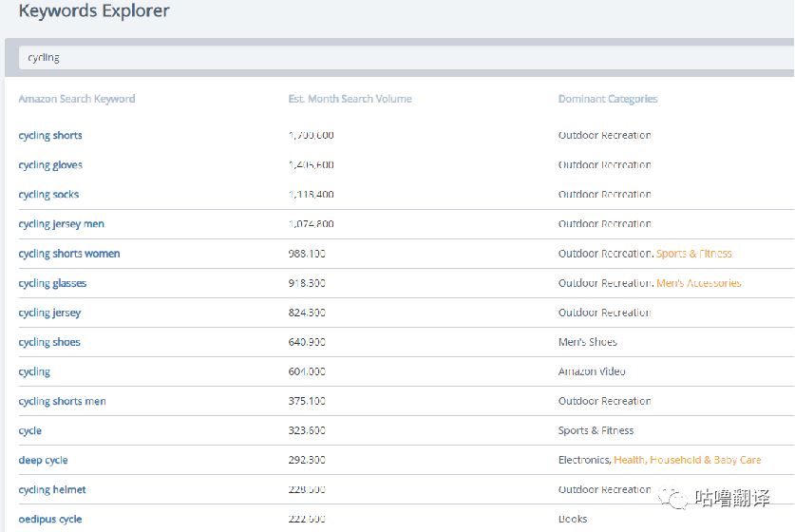The height and width of the screenshot is (532, 795).
Task: Sort by Amazon Search Keyword column header
Action: click(77, 99)
